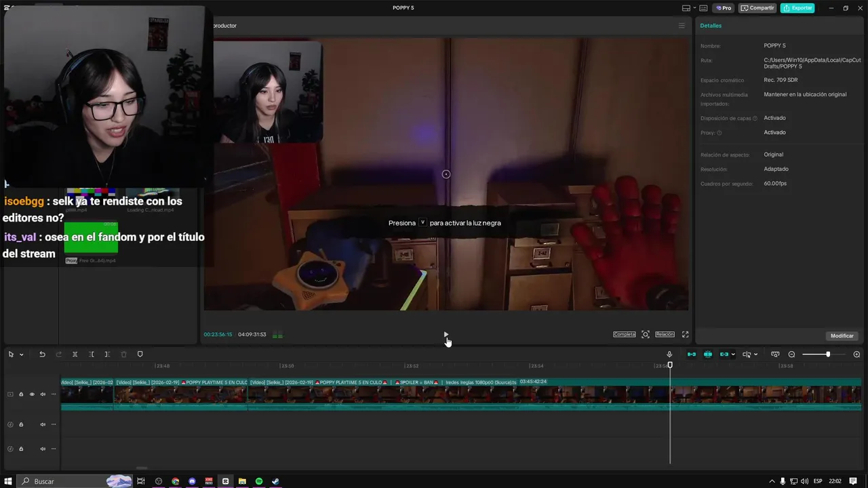868x488 pixels.
Task: Select the Detalles tab
Action: point(711,26)
